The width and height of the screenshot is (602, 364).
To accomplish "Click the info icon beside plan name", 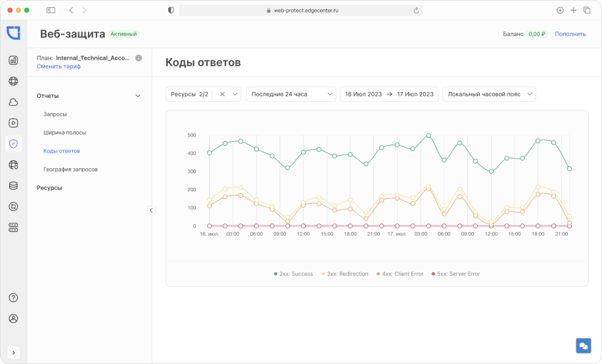I will [139, 58].
